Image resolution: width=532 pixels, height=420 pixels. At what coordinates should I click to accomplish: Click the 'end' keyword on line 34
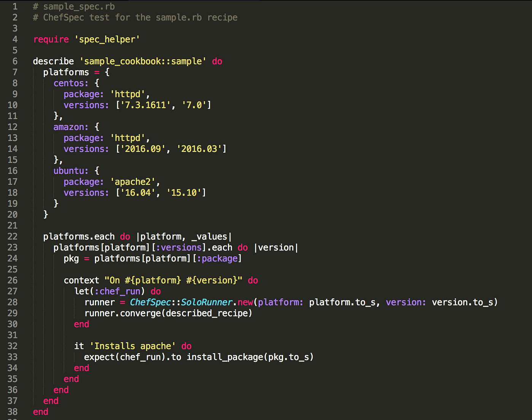tap(82, 368)
